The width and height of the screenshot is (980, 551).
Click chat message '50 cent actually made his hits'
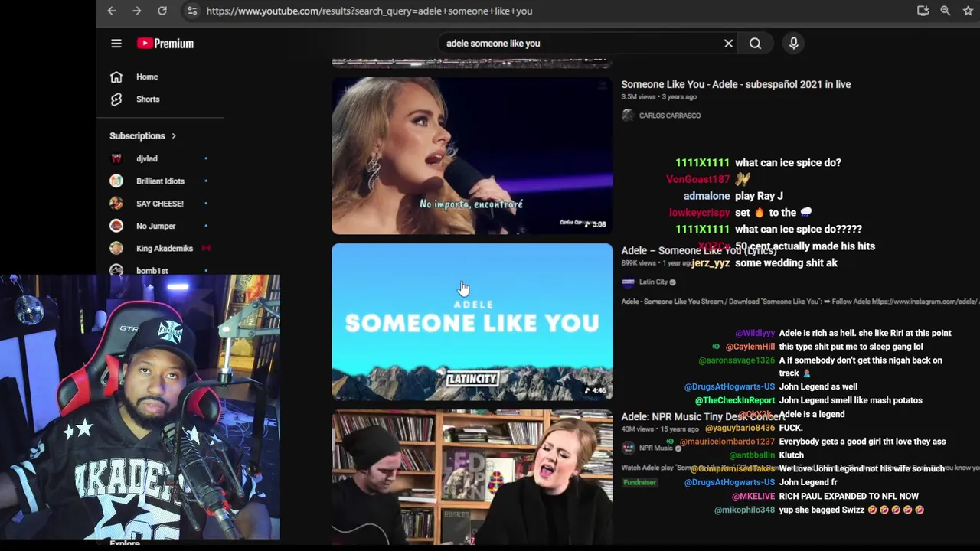click(x=805, y=246)
